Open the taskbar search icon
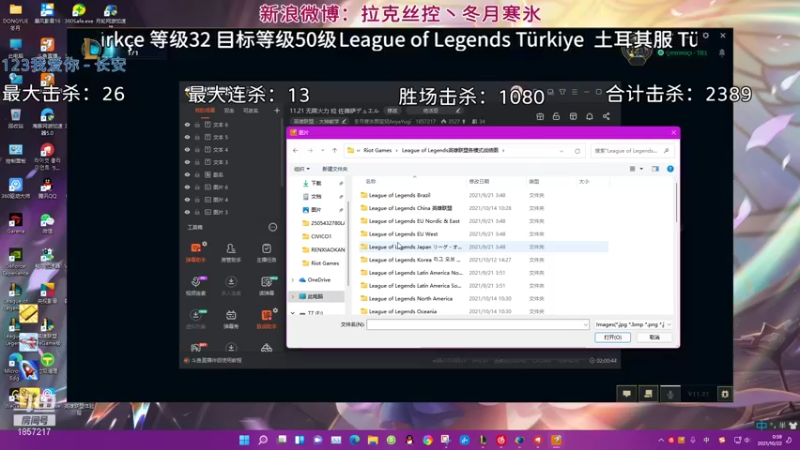Viewport: 800px width, 450px height. pos(263,440)
